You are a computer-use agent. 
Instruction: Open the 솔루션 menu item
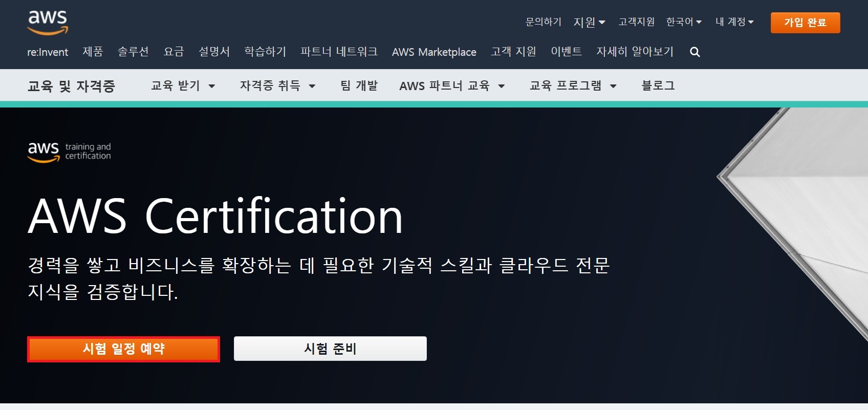click(133, 52)
